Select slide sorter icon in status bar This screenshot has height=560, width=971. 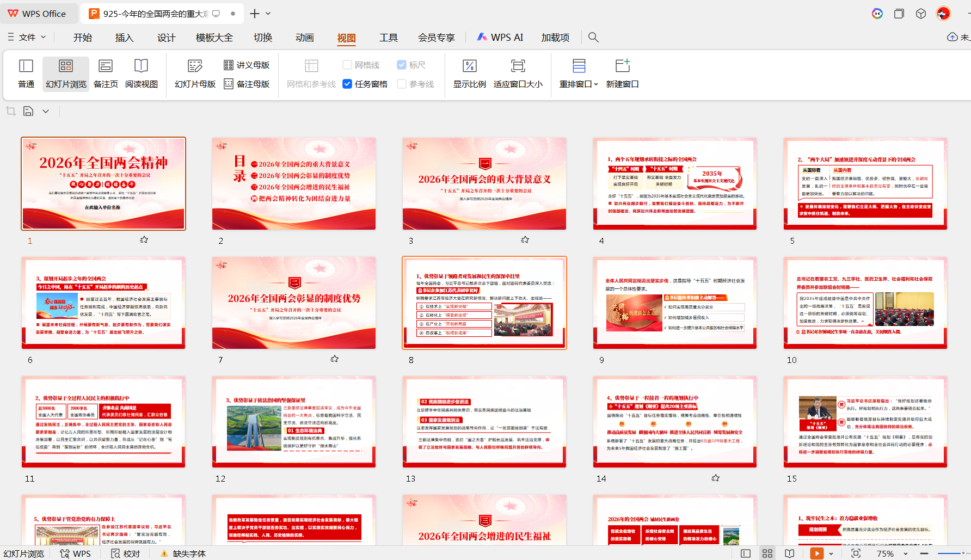pyautogui.click(x=767, y=553)
